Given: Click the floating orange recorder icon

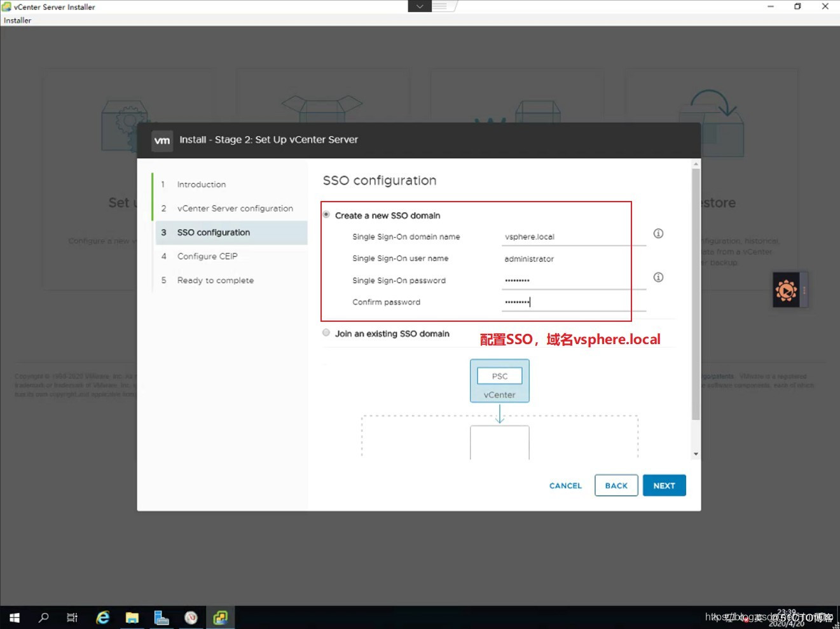Looking at the screenshot, I should coord(786,290).
